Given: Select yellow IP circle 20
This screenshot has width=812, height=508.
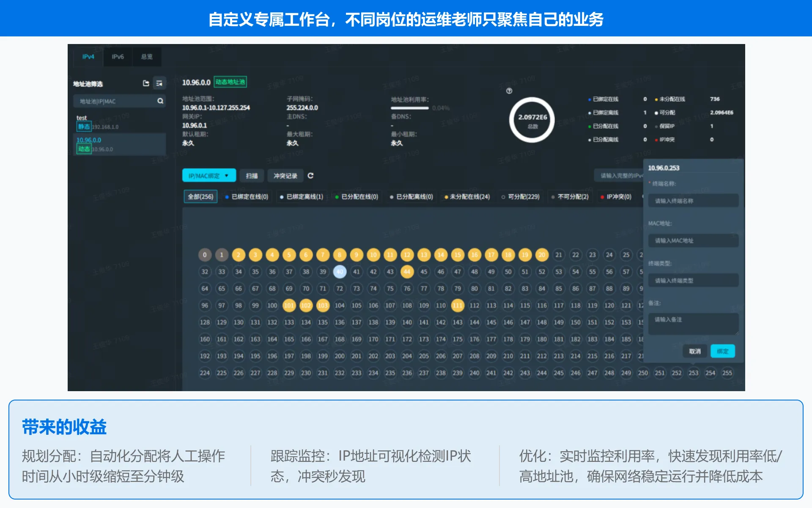Looking at the screenshot, I should 542,255.
